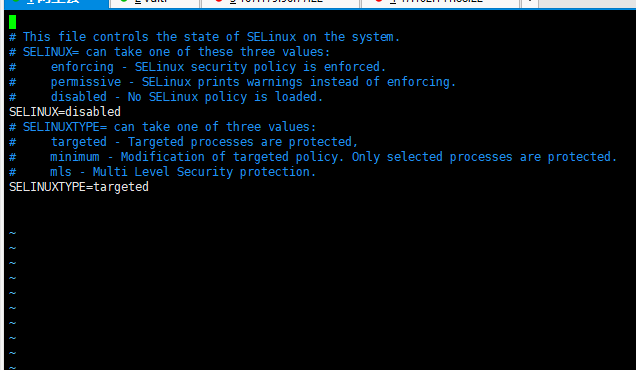Viewport: 636px width, 370px height.
Task: Click the word 'targeted' after SELINUXTYPE=
Action: click(x=121, y=187)
